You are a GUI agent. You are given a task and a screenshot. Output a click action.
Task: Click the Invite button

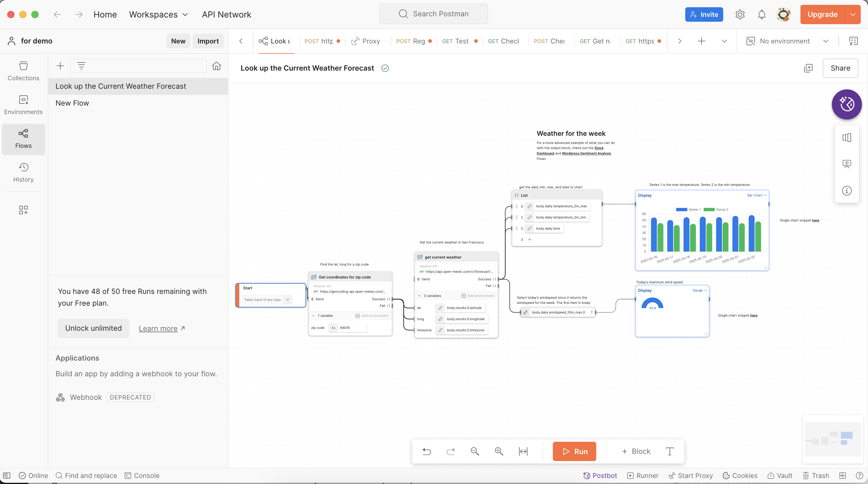[704, 14]
